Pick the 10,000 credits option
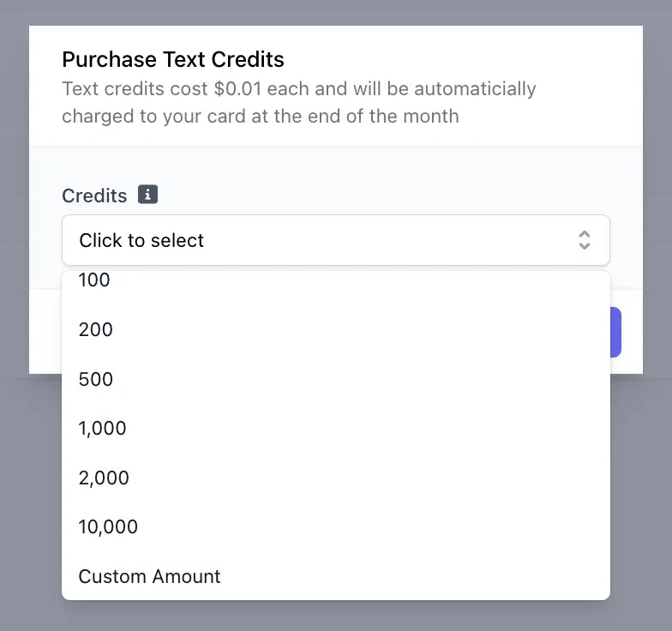Screen dimensions: 672x631 [x=336, y=526]
